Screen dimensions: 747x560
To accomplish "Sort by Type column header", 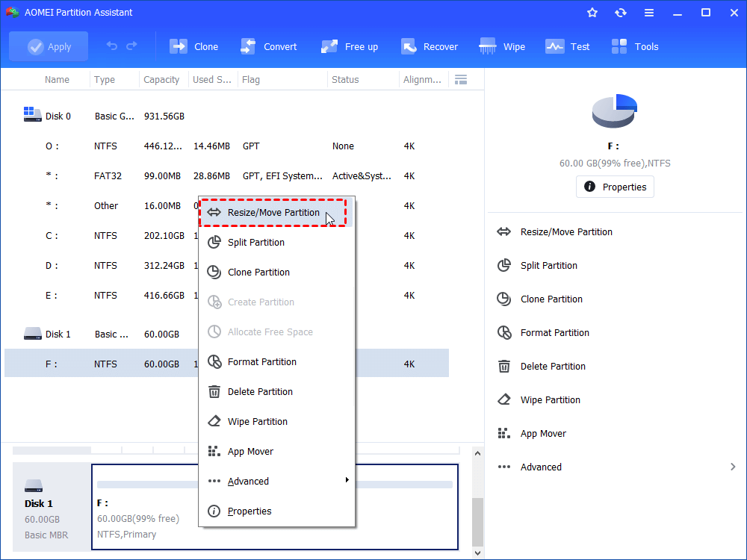I will tap(105, 80).
